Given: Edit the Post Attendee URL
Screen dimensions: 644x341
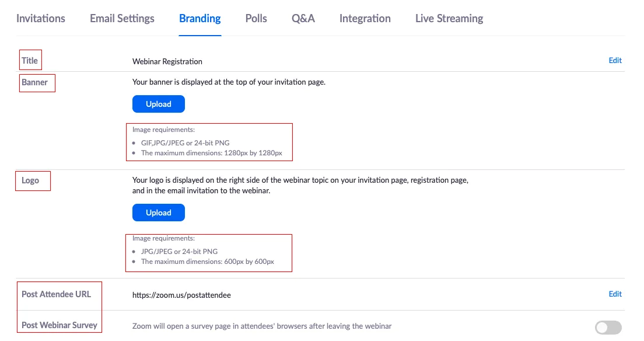Looking at the screenshot, I should point(615,294).
